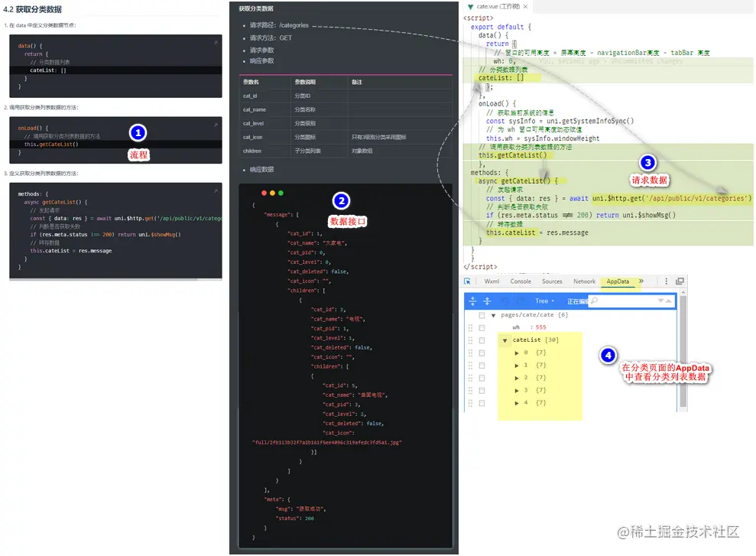
Task: Select the AppData tab
Action: point(618,281)
